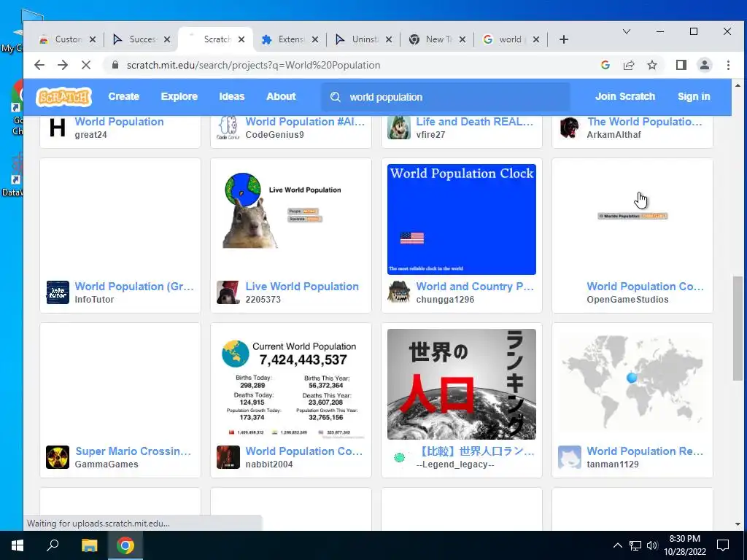Screen dimensions: 747x560
Task: Open World and Country P... project link
Action: tap(475, 287)
